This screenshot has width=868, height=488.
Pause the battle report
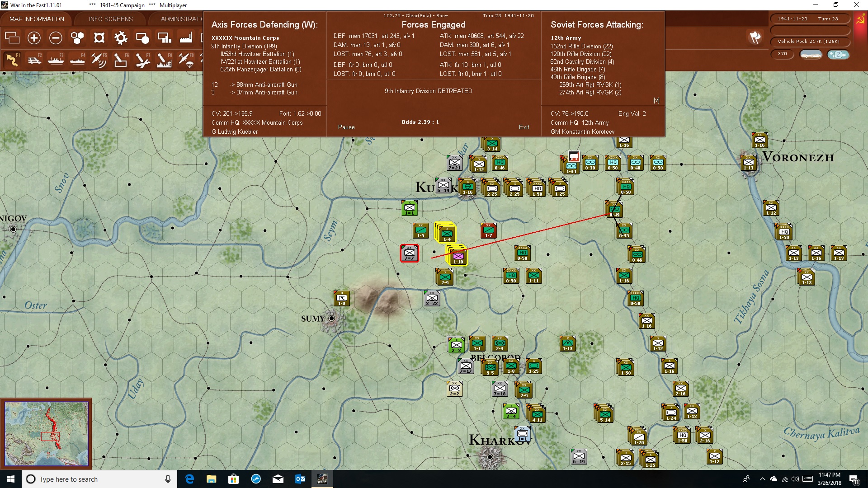click(x=346, y=127)
